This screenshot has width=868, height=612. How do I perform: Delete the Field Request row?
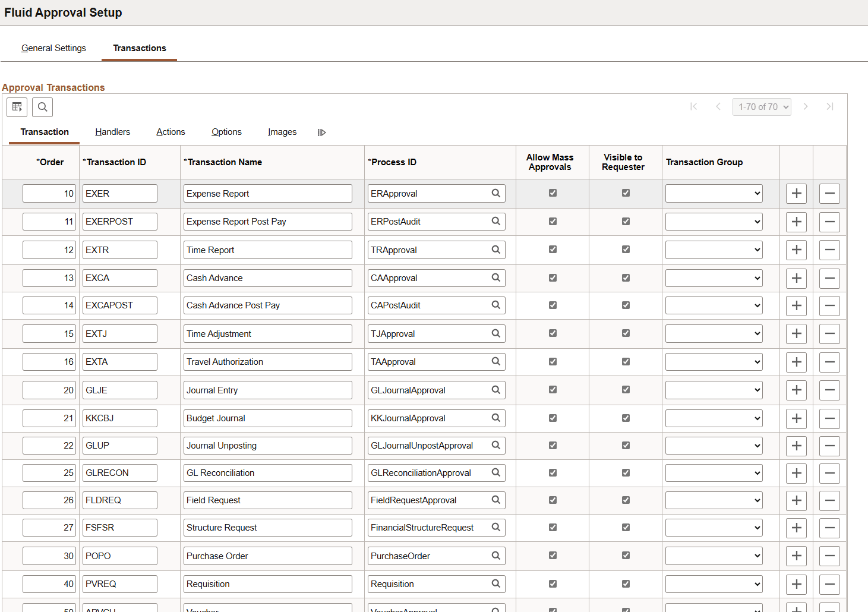pyautogui.click(x=829, y=500)
